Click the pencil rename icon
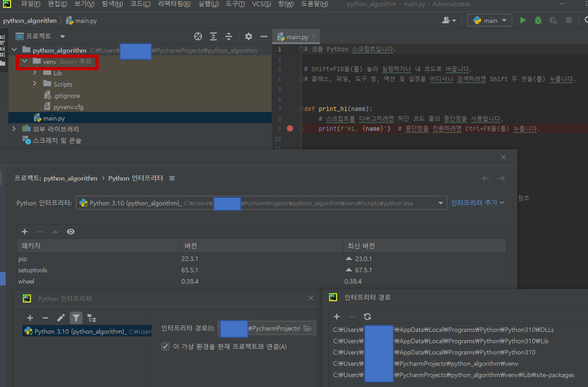Image resolution: width=588 pixels, height=387 pixels. pyautogui.click(x=60, y=318)
